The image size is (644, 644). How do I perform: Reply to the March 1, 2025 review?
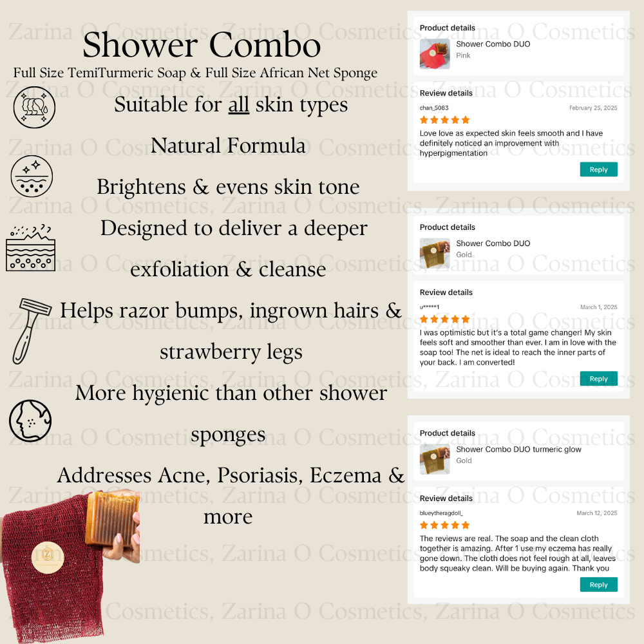(598, 378)
